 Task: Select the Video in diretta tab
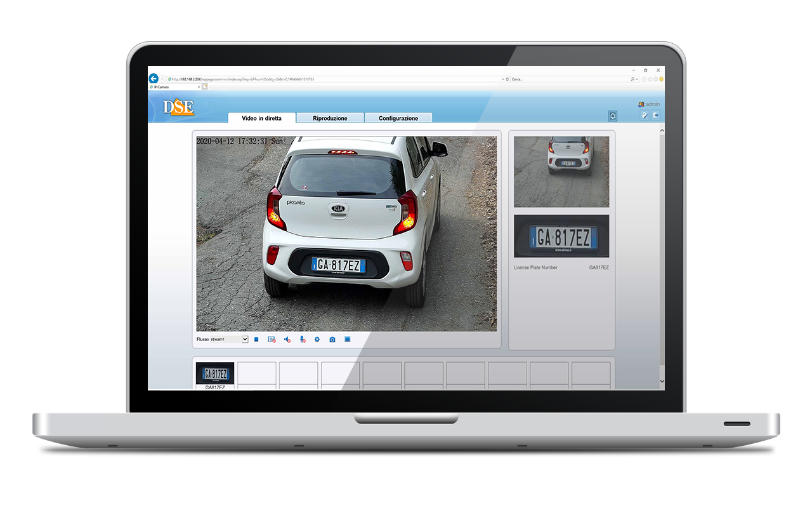(x=261, y=118)
